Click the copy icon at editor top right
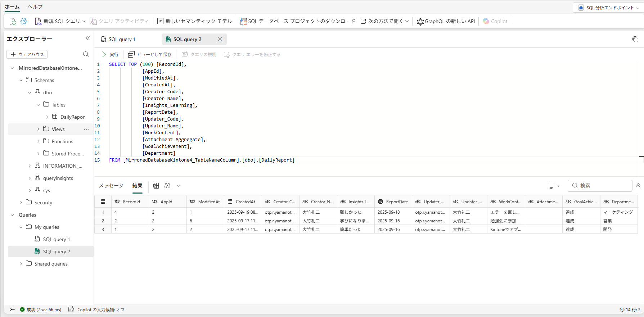 635,39
